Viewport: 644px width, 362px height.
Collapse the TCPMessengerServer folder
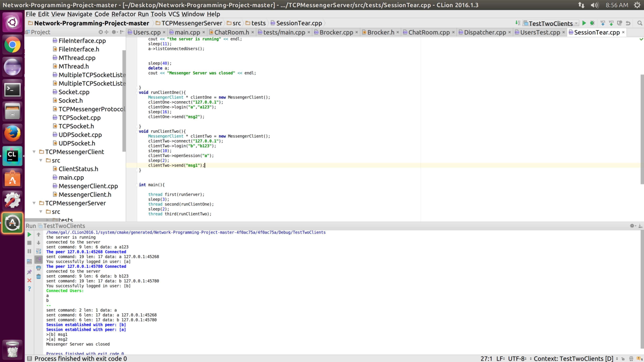tap(34, 203)
